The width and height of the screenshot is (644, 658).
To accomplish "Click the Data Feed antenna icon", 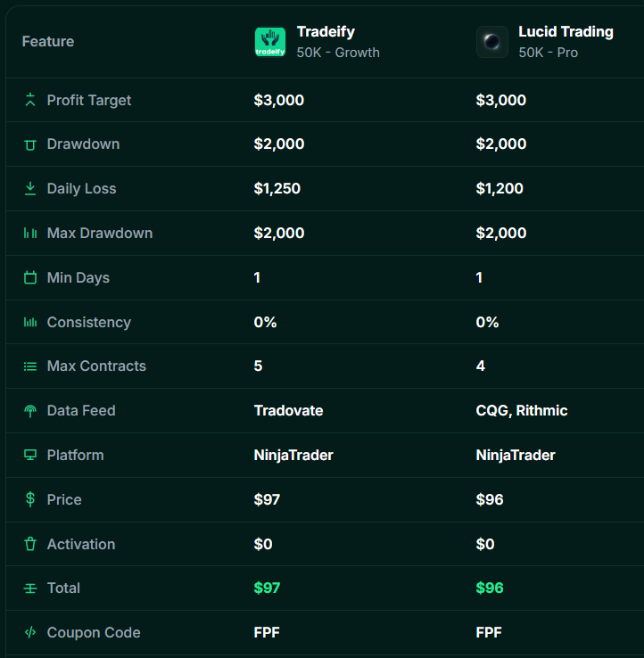I will pos(30,411).
